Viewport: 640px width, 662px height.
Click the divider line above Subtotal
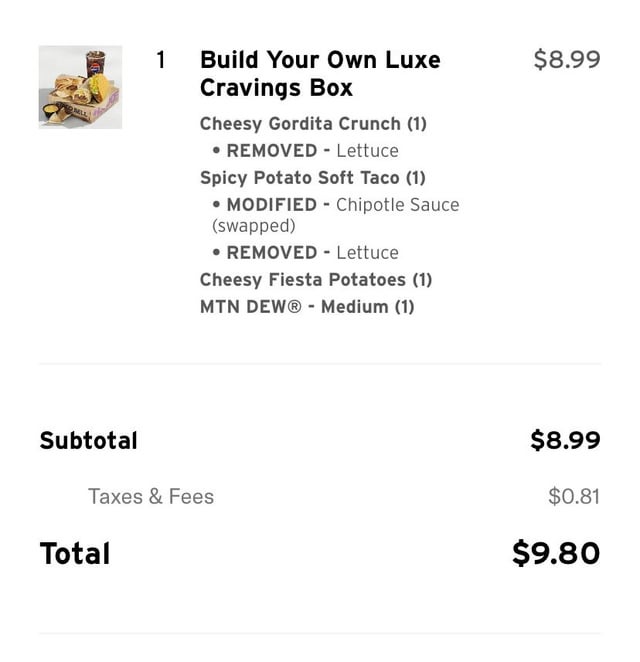(x=320, y=364)
